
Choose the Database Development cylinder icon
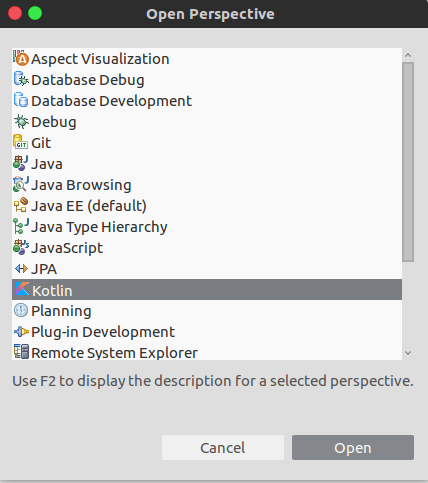click(21, 100)
